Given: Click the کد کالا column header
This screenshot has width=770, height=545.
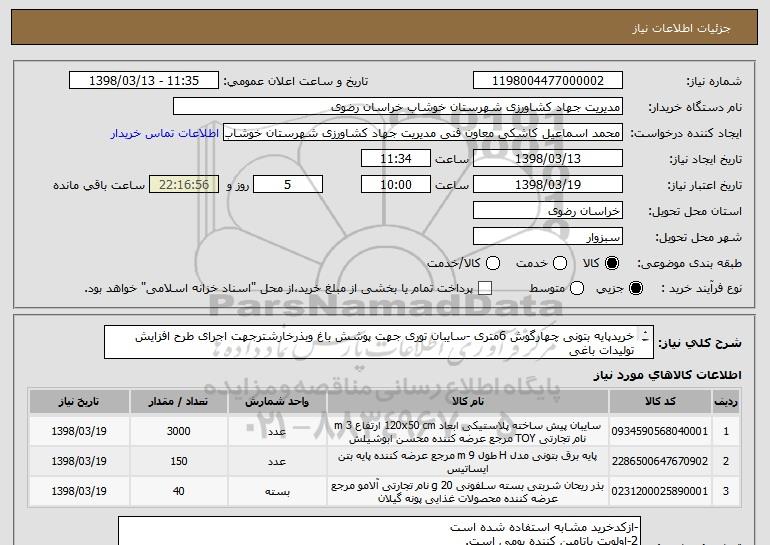Looking at the screenshot, I should coord(660,402).
